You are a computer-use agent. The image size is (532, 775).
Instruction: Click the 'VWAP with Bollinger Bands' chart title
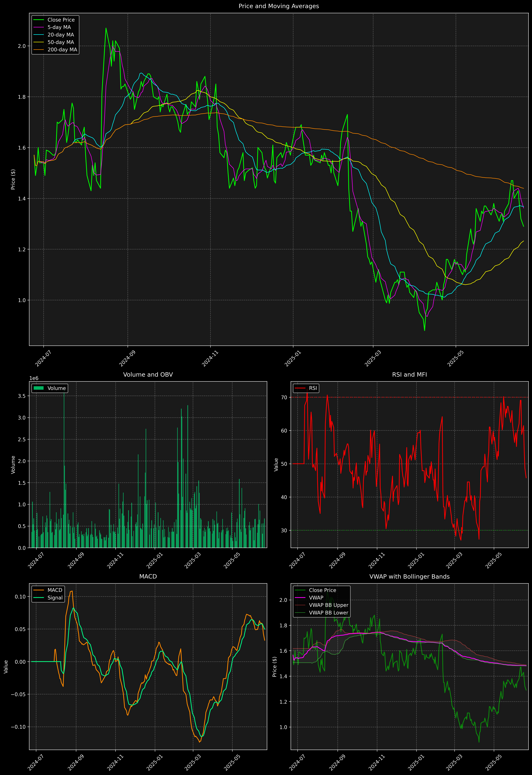(409, 577)
